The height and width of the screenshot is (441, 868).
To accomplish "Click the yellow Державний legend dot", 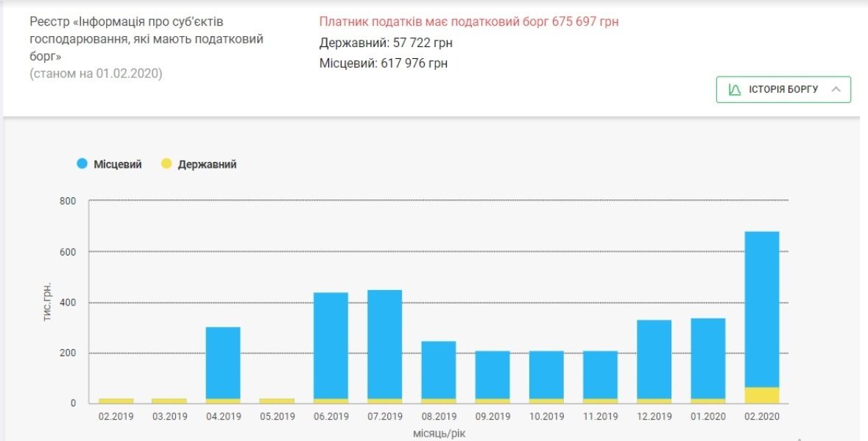I will [166, 164].
